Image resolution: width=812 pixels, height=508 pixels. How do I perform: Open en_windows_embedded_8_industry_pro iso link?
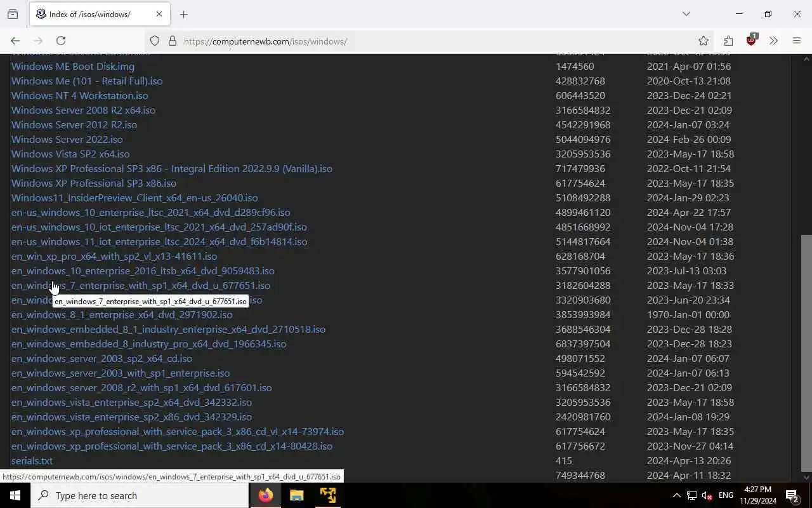pos(148,344)
